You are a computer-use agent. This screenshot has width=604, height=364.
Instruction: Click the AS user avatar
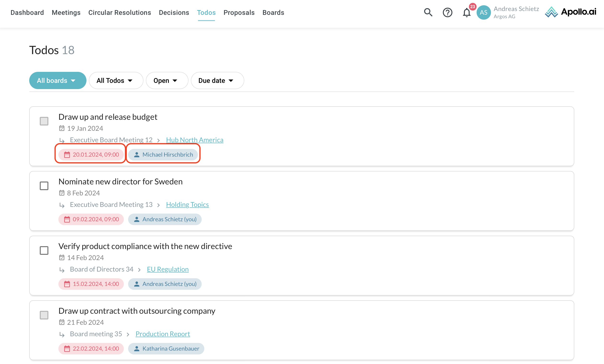[483, 12]
